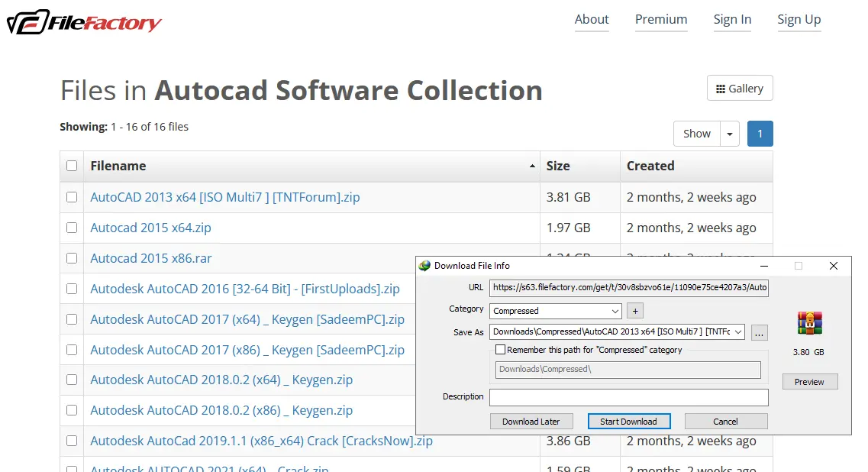Open the About page

click(591, 19)
